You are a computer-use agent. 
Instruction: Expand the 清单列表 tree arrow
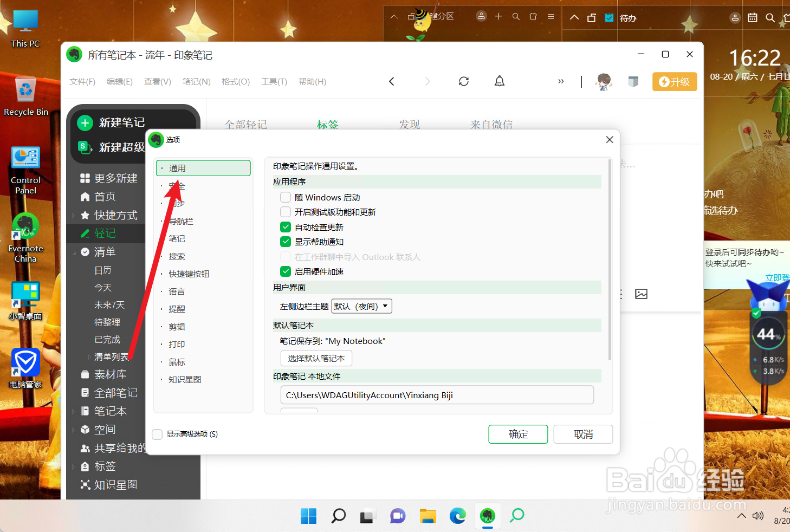point(89,357)
